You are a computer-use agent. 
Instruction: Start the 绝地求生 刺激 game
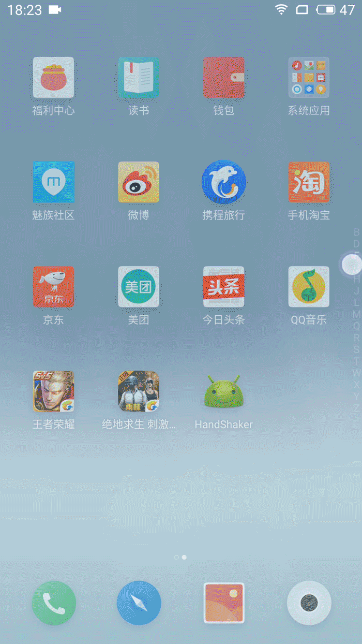click(139, 391)
